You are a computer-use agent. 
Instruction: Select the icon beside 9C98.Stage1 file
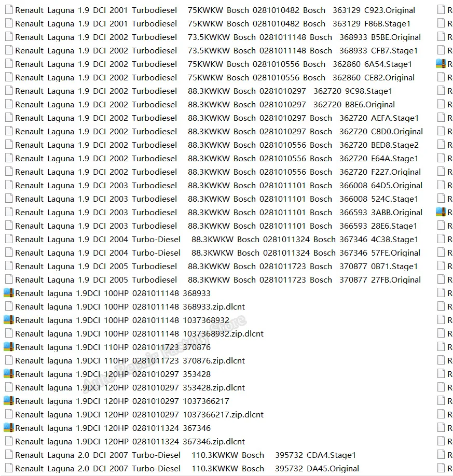[x=9, y=91]
